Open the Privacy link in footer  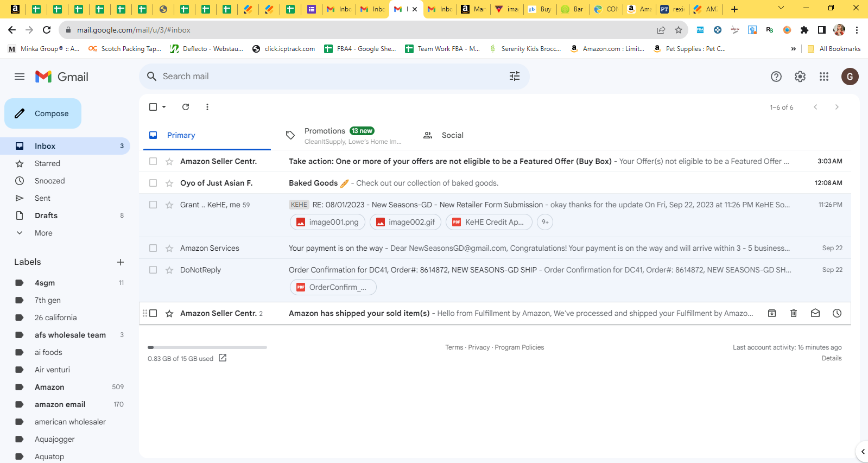coord(479,347)
